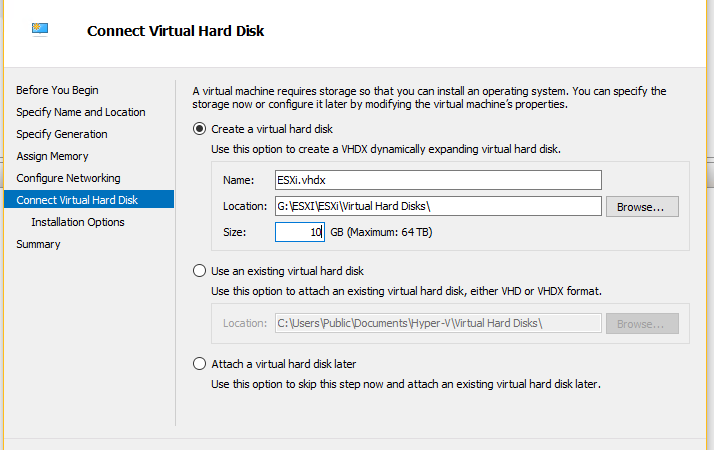This screenshot has width=714, height=450.
Task: Click the existing disk Location path field
Action: click(437, 324)
